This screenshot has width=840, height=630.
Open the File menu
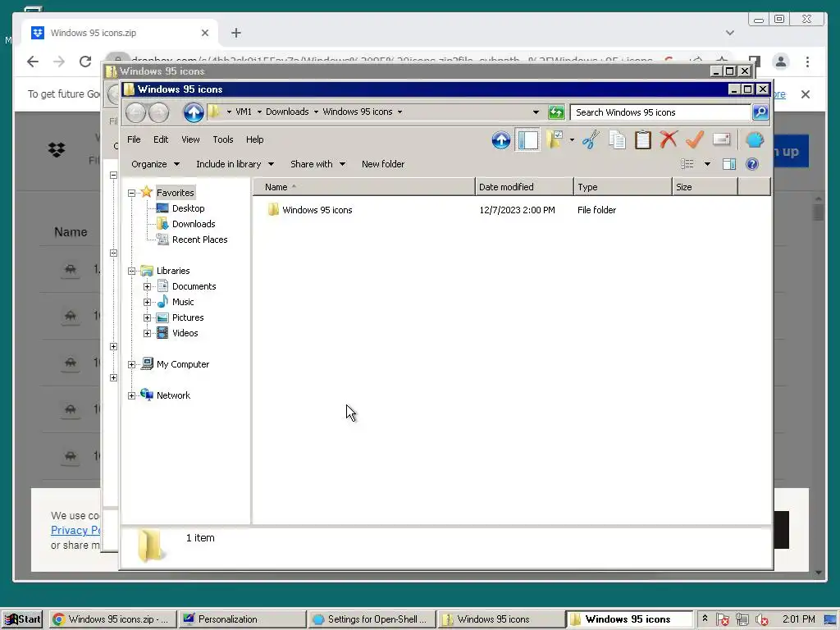pyautogui.click(x=134, y=139)
